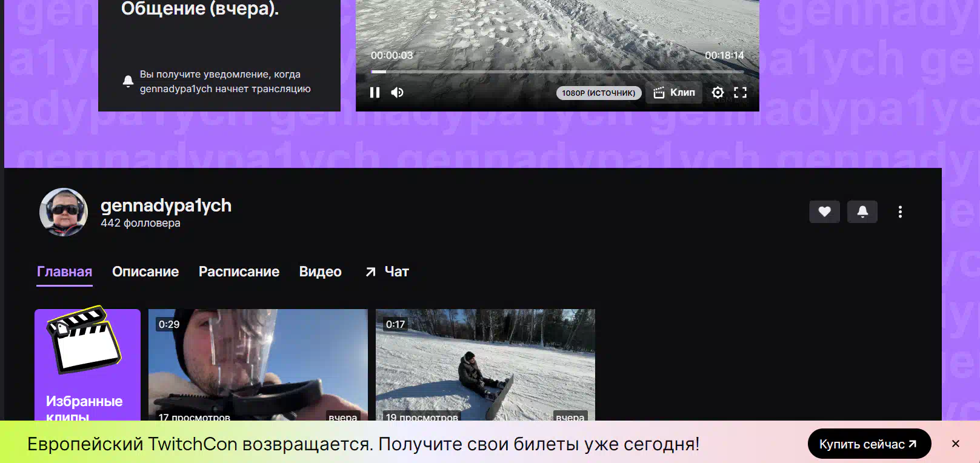Viewport: 980px width, 463px height.
Task: Click Купить сейчас TwitchCon button
Action: (869, 444)
